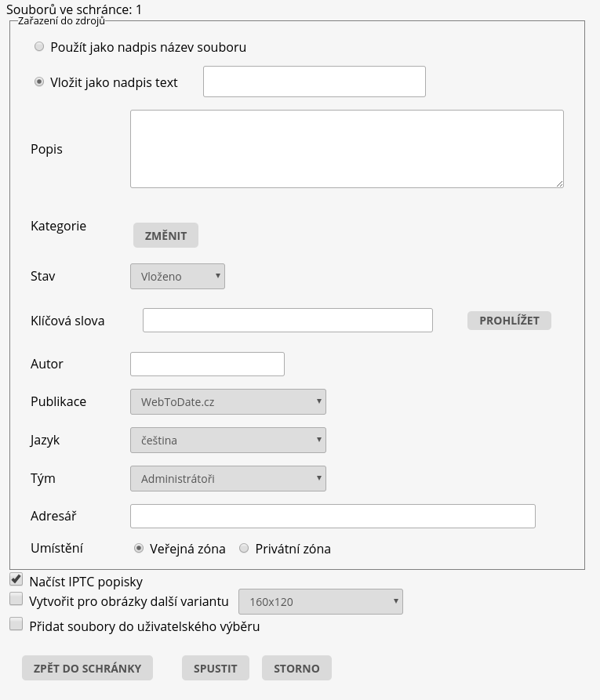This screenshot has width=600, height=700.
Task: Click the heading text input field
Action: click(x=314, y=82)
